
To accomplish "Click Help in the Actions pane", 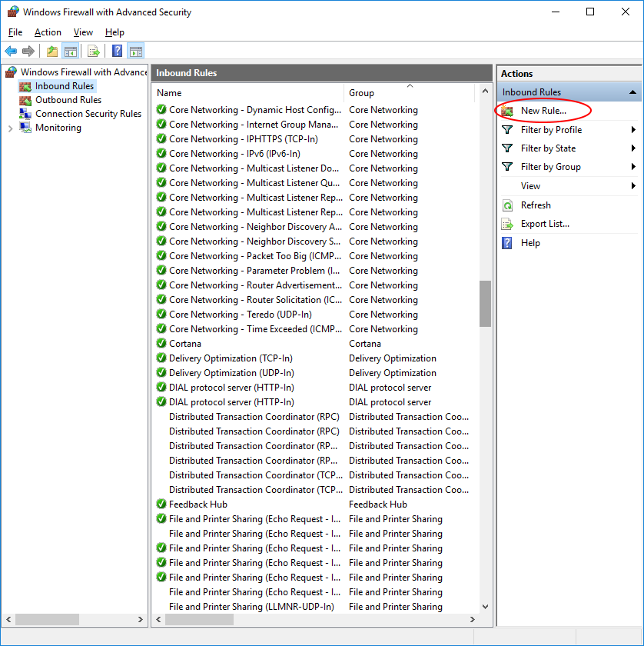I will 530,243.
